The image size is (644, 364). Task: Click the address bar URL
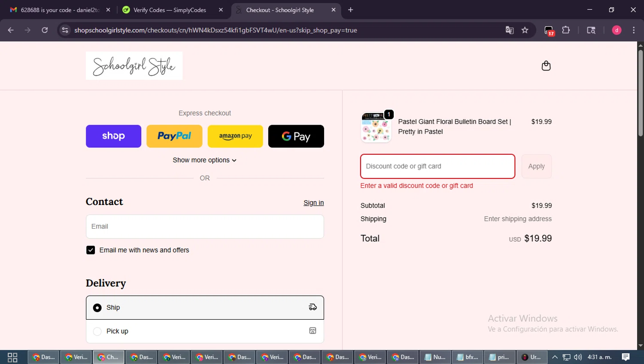pos(216,30)
